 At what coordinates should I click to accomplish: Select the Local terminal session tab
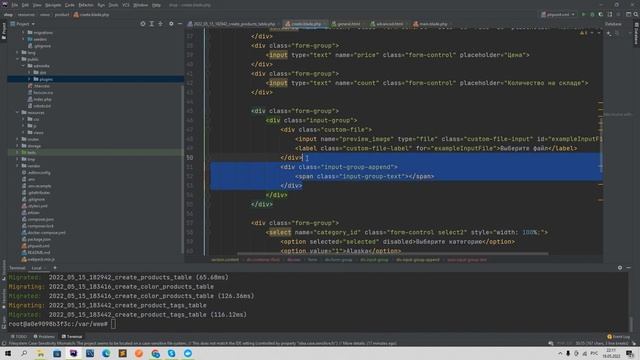tap(37, 268)
